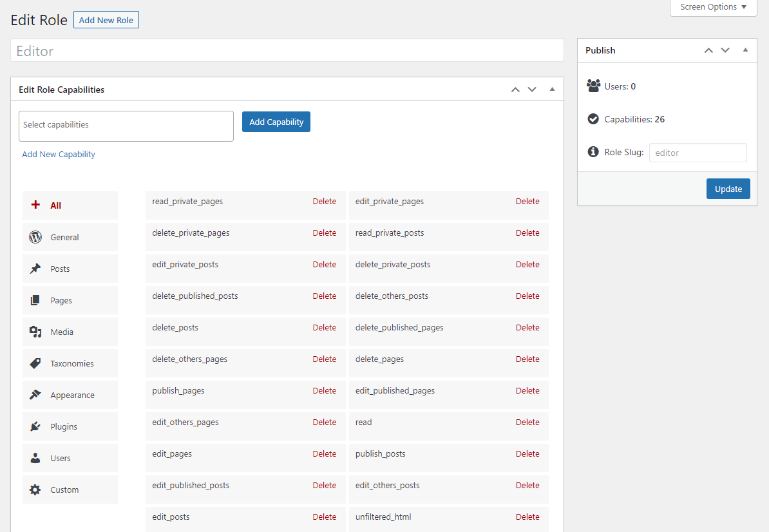Delete the delete_private_pages capability
Screen dimensions: 769x532
coord(324,233)
